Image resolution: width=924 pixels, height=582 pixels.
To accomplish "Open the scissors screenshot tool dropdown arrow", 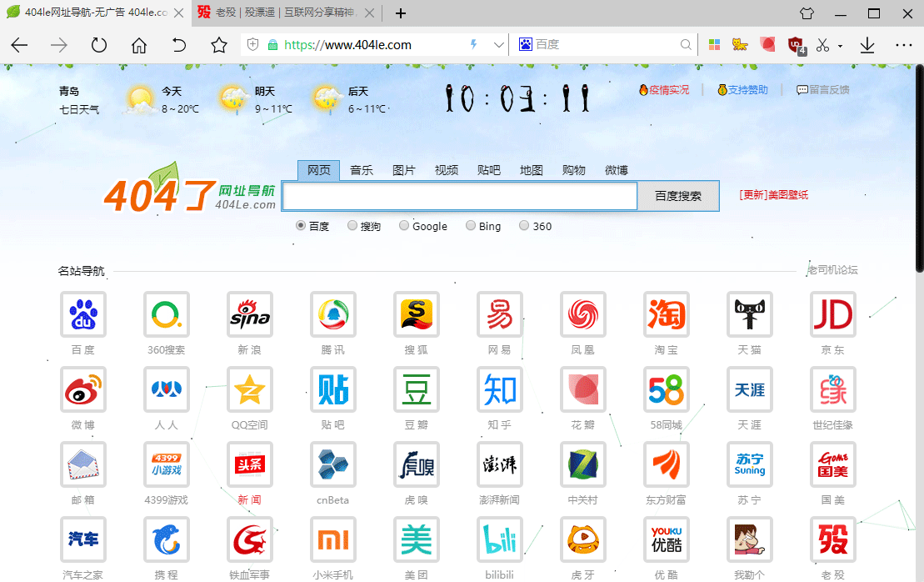I will (x=841, y=45).
